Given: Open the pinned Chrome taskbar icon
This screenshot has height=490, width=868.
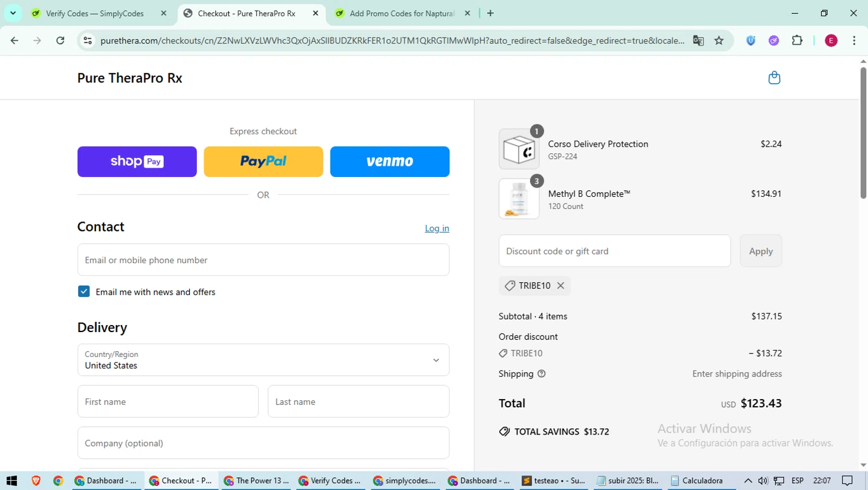Looking at the screenshot, I should pos(58,481).
